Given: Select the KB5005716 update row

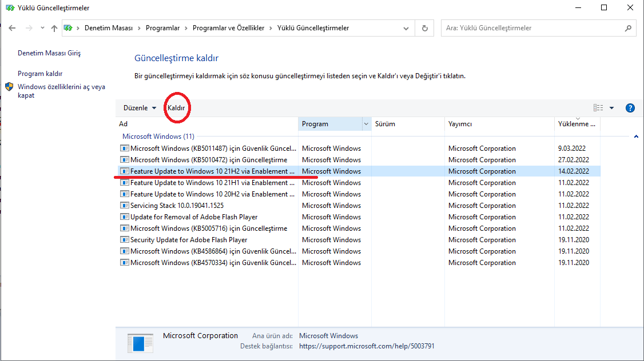Looking at the screenshot, I should coord(359,228).
